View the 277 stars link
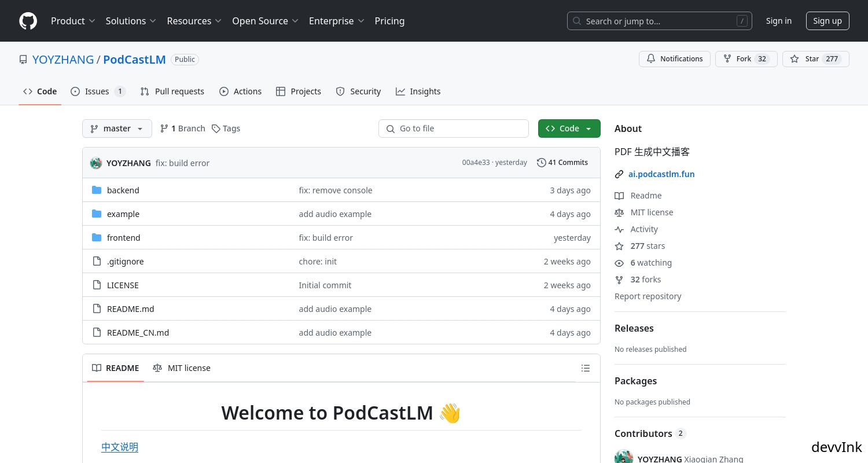This screenshot has height=463, width=868. pyautogui.click(x=640, y=246)
